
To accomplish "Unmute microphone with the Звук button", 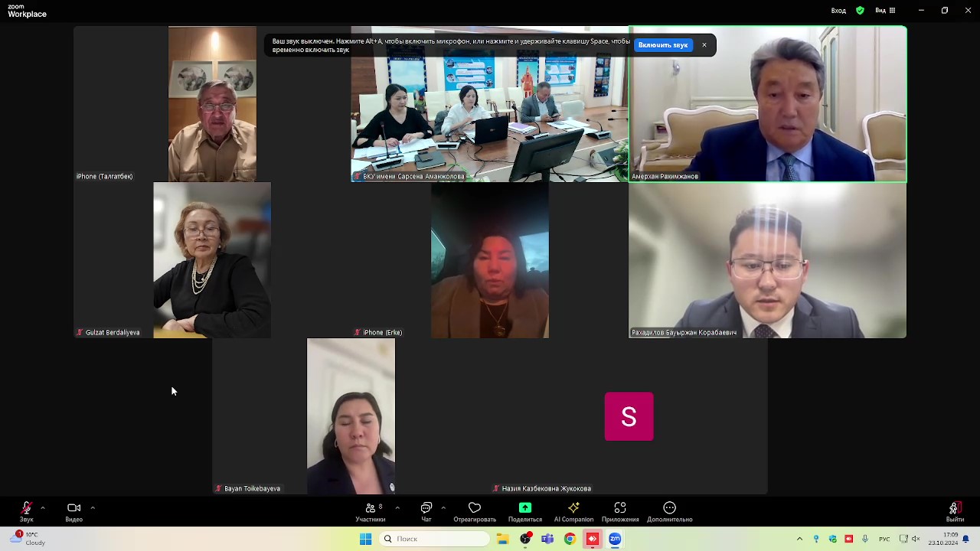I will pos(26,511).
